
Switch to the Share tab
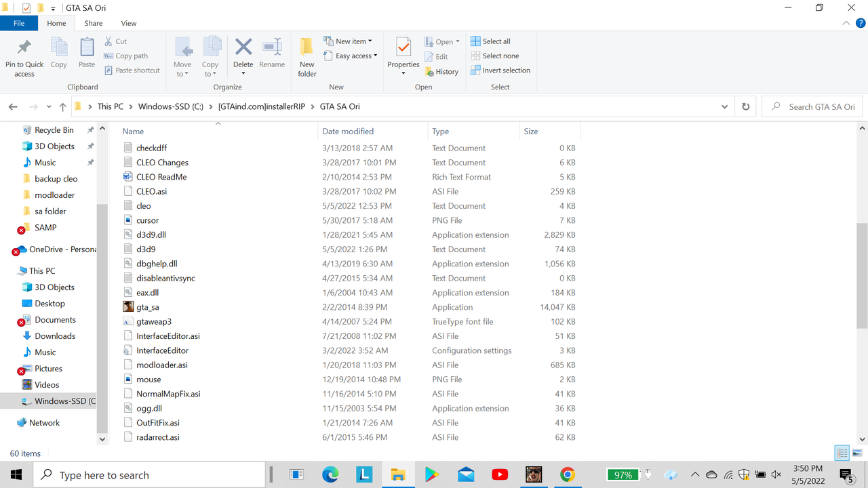[94, 23]
